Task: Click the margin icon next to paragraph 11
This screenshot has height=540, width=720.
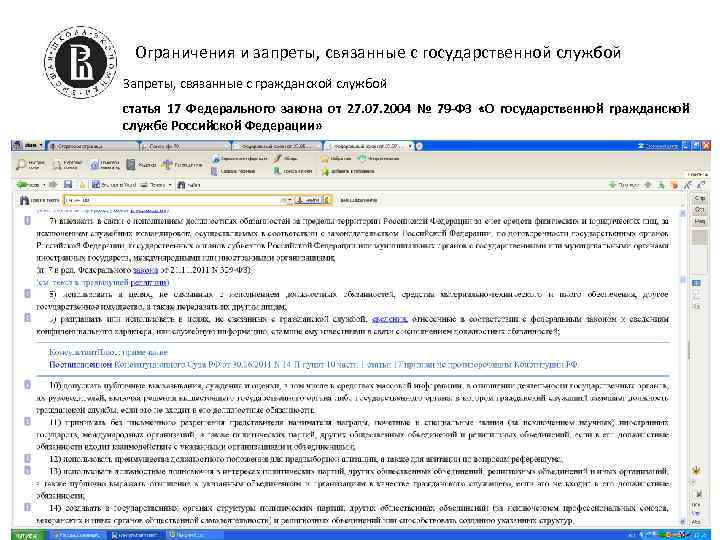Action: tap(28, 421)
